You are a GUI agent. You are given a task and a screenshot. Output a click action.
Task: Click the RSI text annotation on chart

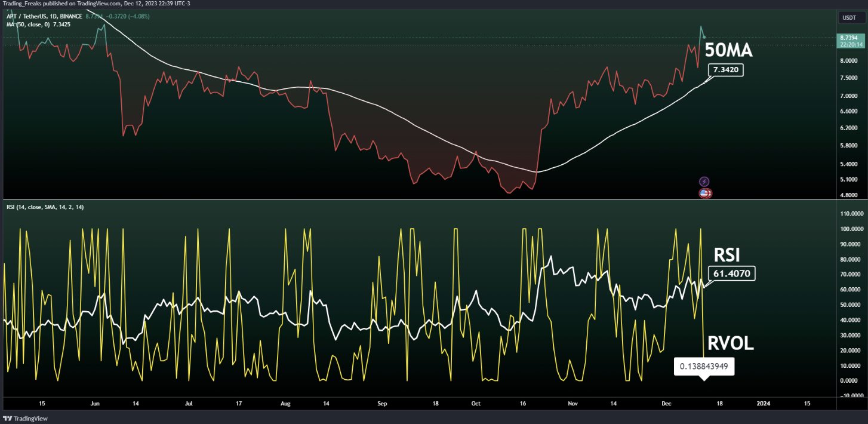pos(727,256)
